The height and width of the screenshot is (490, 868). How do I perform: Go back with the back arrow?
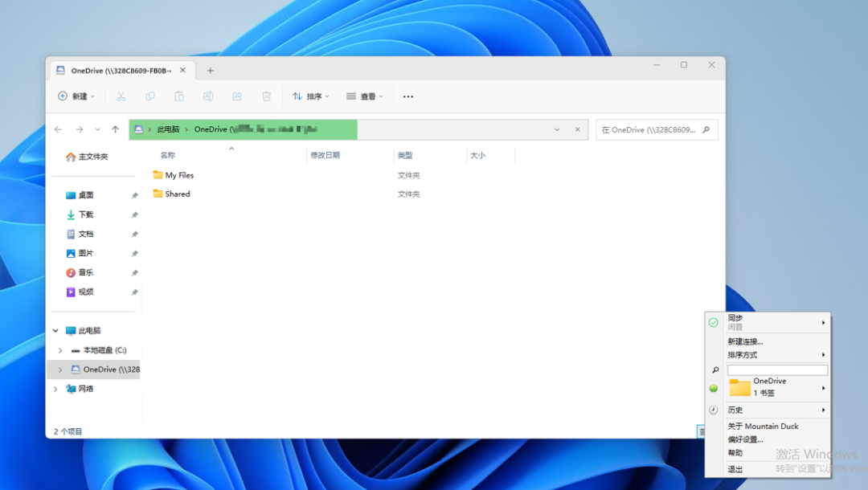click(x=58, y=129)
